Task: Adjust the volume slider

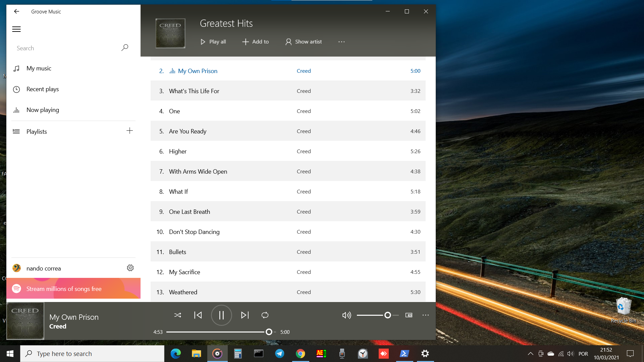Action: coord(378,315)
